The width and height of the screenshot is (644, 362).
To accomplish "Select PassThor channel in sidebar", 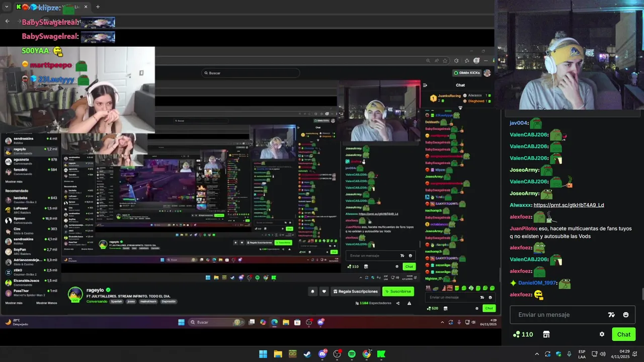I will [31, 293].
